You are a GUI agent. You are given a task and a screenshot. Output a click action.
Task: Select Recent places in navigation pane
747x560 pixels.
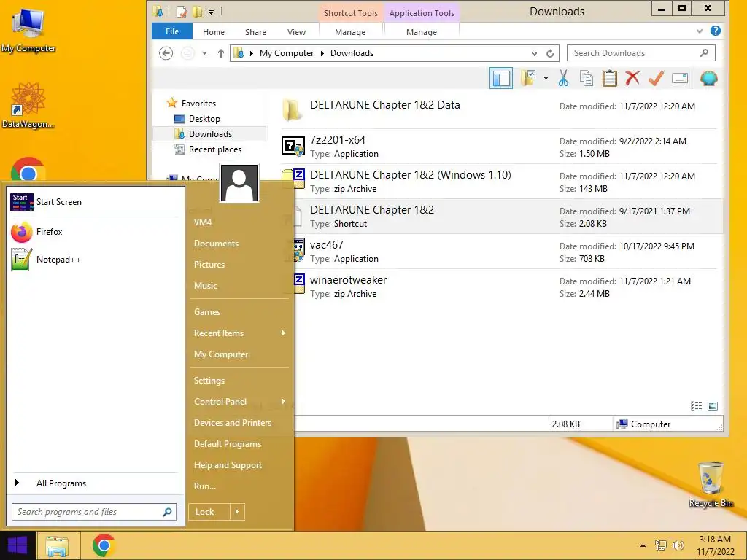(x=215, y=149)
